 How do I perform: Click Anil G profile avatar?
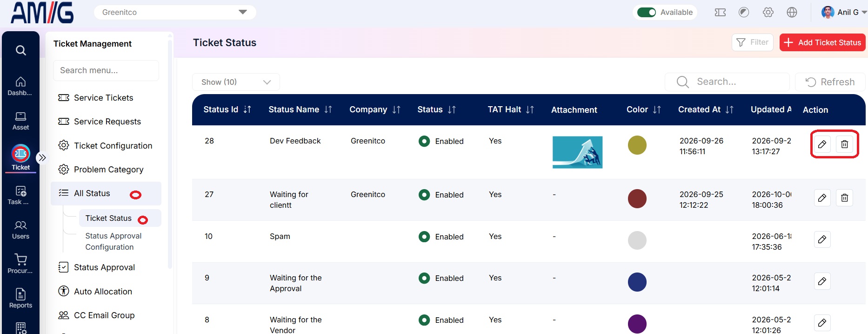click(828, 13)
